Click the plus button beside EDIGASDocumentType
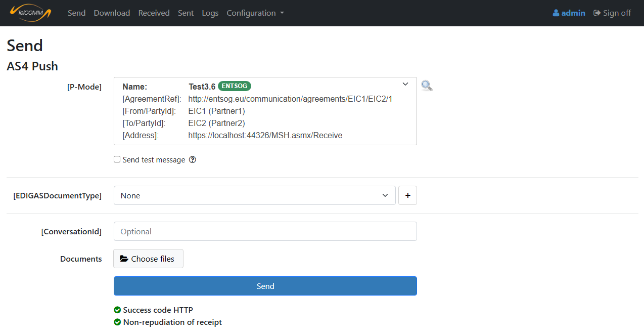The image size is (644, 335). (x=407, y=195)
